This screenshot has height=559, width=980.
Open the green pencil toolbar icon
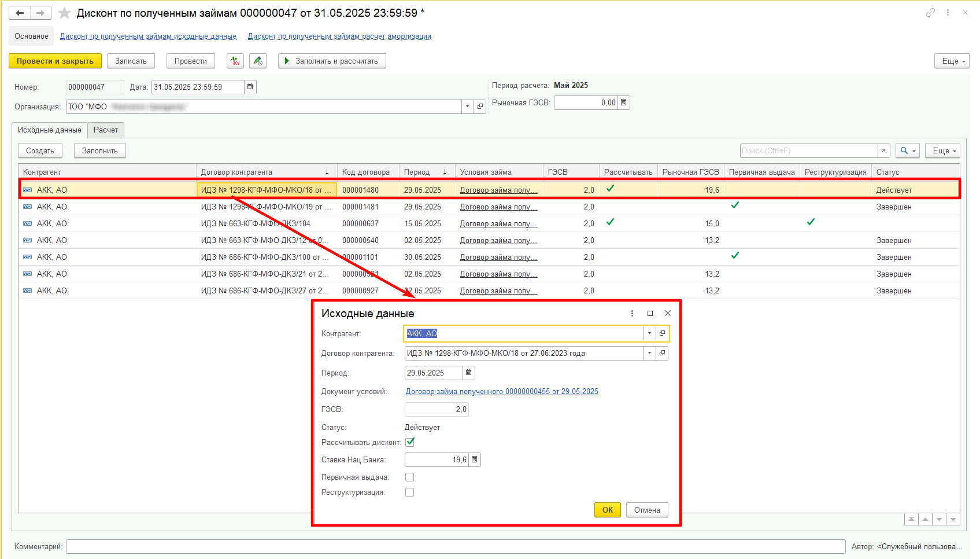pos(258,61)
